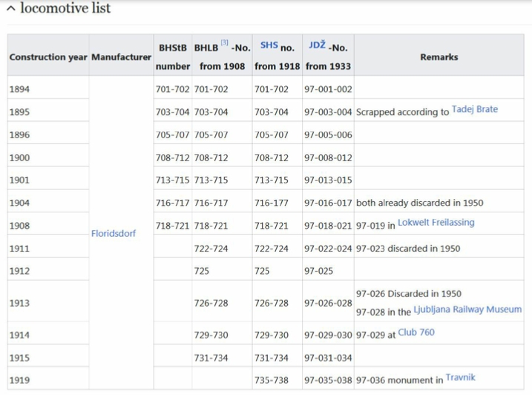Click the Manufacturer column header
This screenshot has height=395, width=532.
pos(121,57)
